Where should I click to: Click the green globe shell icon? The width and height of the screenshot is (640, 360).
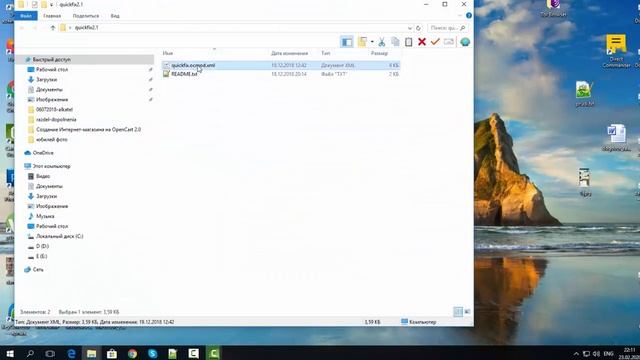click(465, 42)
